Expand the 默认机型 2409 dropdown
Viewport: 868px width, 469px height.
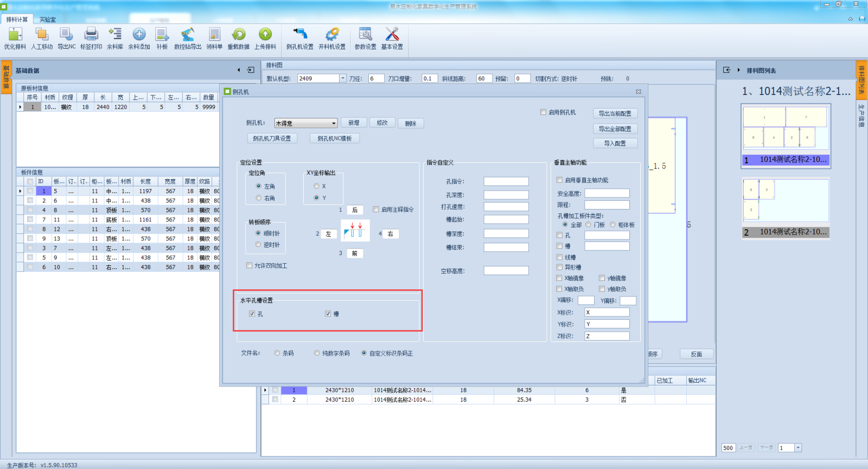[342, 79]
